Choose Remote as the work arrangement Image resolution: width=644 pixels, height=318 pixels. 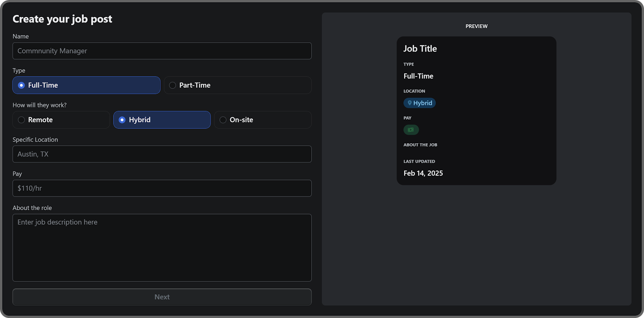61,120
